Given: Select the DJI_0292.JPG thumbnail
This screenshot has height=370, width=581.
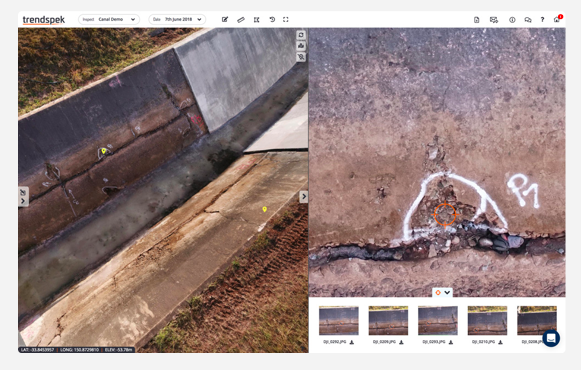Looking at the screenshot, I should click(339, 321).
